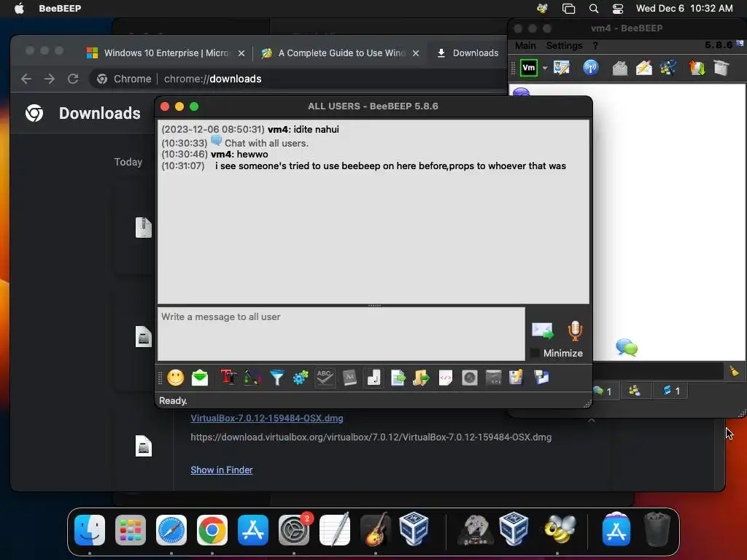Click the blue funnel filter icon
Viewport: 747px width, 560px height.
276,378
